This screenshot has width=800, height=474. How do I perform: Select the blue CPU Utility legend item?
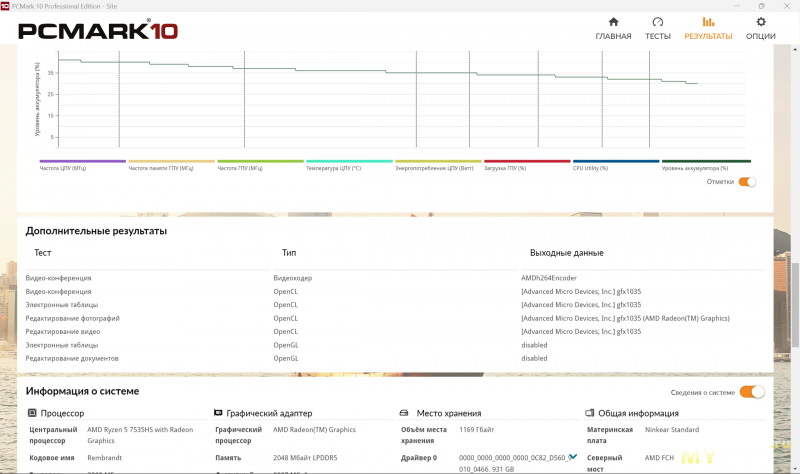coord(616,162)
